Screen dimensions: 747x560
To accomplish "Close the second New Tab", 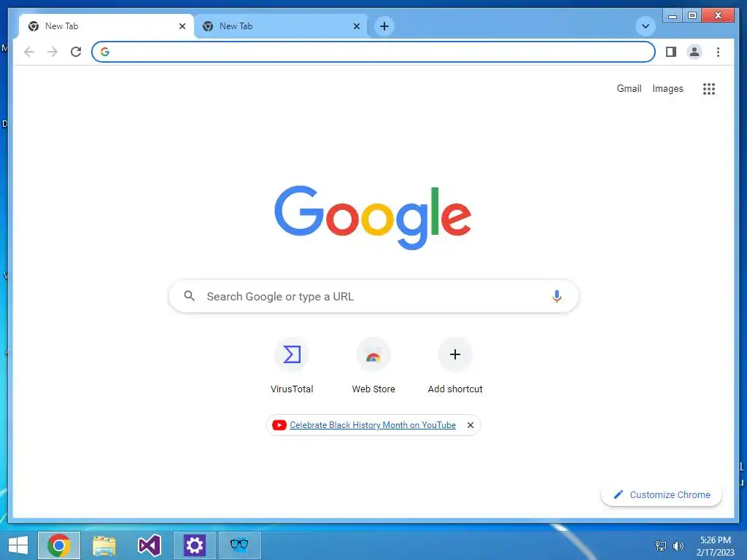I will 356,27.
